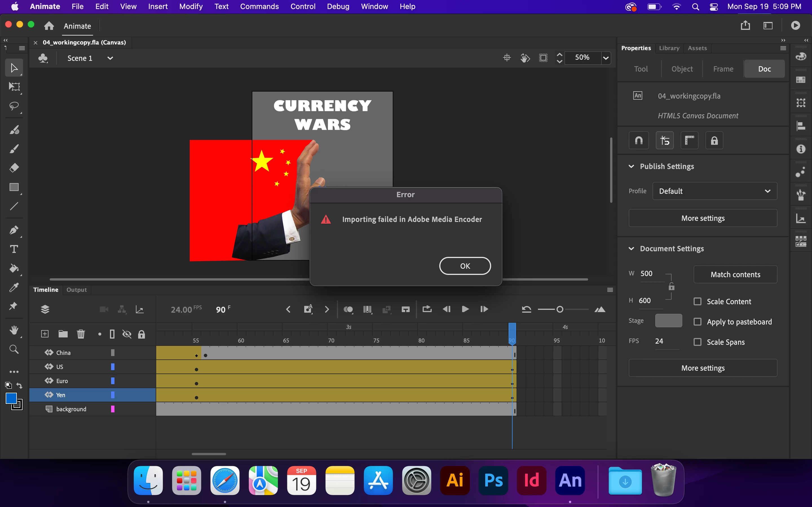Image resolution: width=812 pixels, height=507 pixels.
Task: Click the Zoom tool in toolbar
Action: 14,349
